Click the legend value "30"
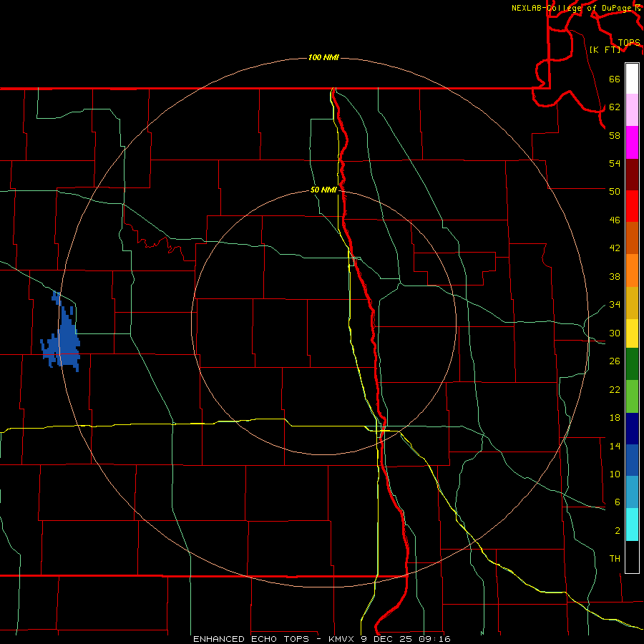The image size is (644, 644). (615, 333)
